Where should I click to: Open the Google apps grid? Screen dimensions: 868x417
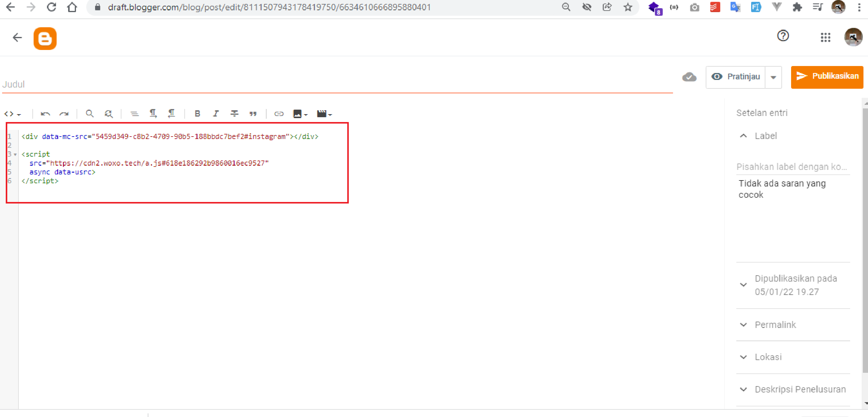(825, 38)
